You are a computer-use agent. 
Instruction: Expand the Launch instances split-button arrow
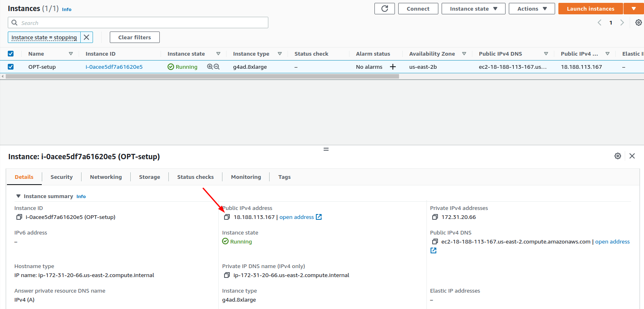633,9
